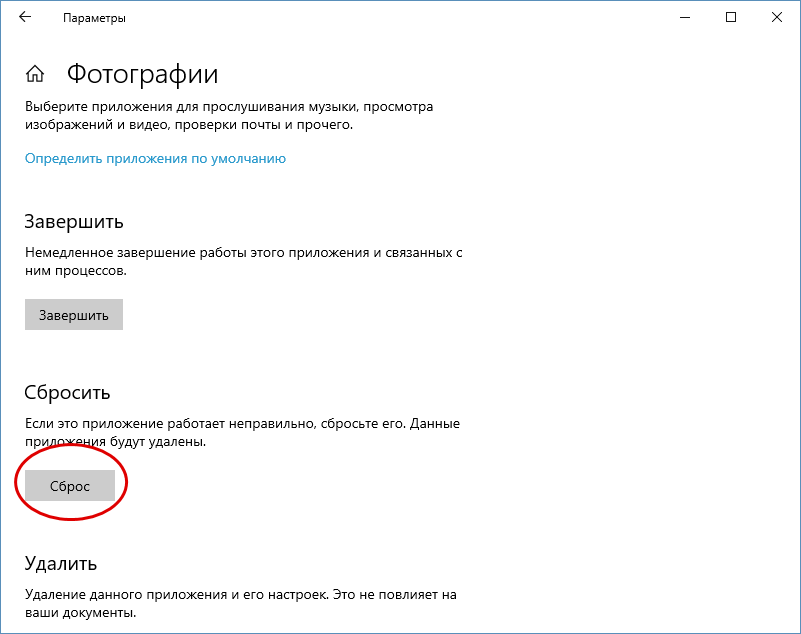Open the Home page via house icon
Screen dimensions: 801x634
coord(35,74)
